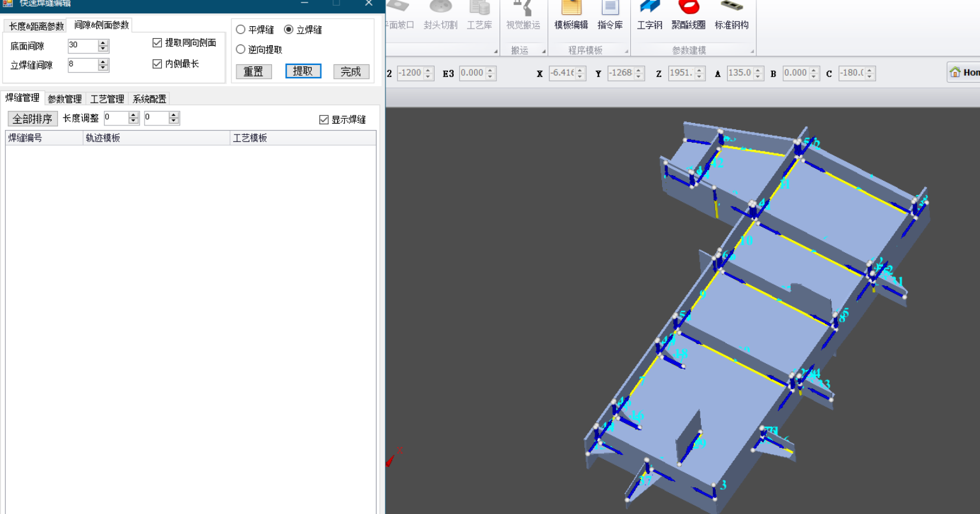This screenshot has width=980, height=514.
Task: Expand the 程序模板 group dialog launcher
Action: coord(626,51)
